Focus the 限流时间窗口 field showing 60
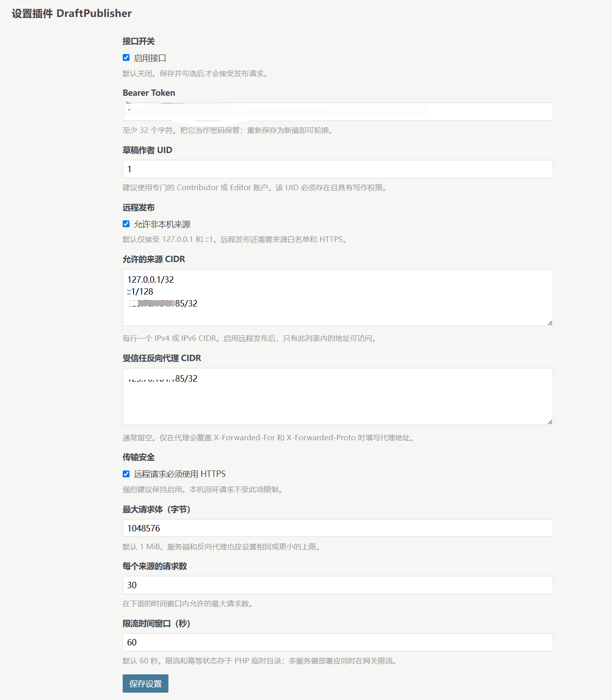This screenshot has height=700, width=612. click(338, 642)
